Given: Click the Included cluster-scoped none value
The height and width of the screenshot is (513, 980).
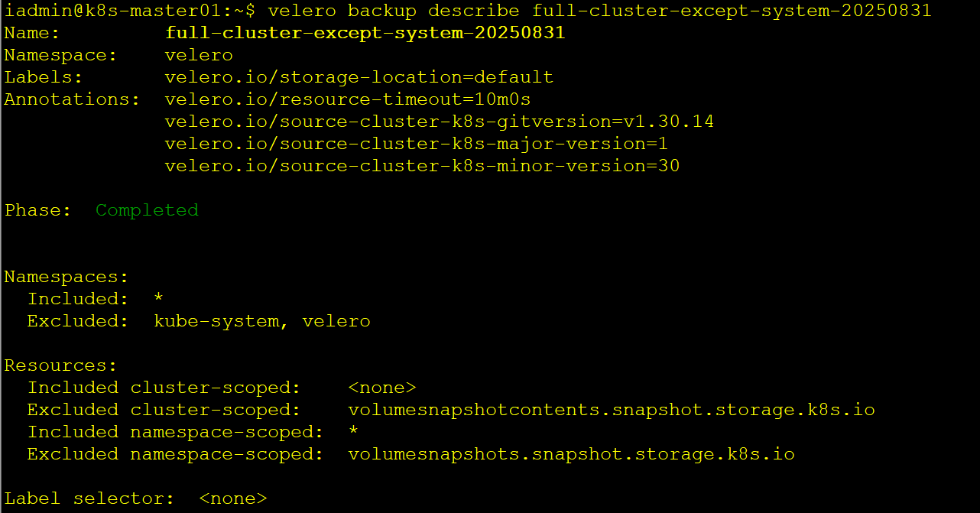Looking at the screenshot, I should point(381,388).
